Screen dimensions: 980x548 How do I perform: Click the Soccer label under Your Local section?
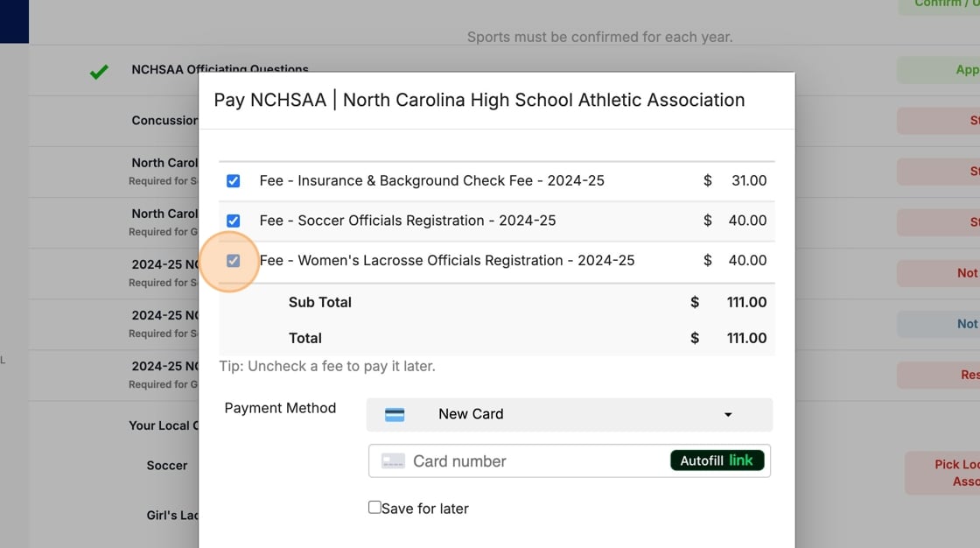click(x=167, y=466)
